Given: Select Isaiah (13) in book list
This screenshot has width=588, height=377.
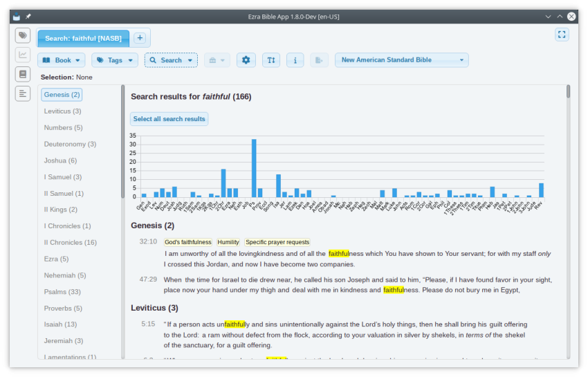Looking at the screenshot, I should 60,324.
